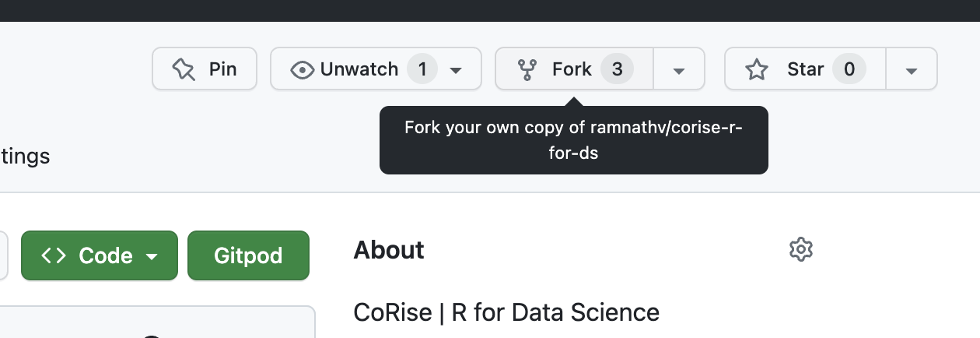Open the repository in Gitpod
The width and height of the screenshot is (980, 338).
tap(248, 255)
